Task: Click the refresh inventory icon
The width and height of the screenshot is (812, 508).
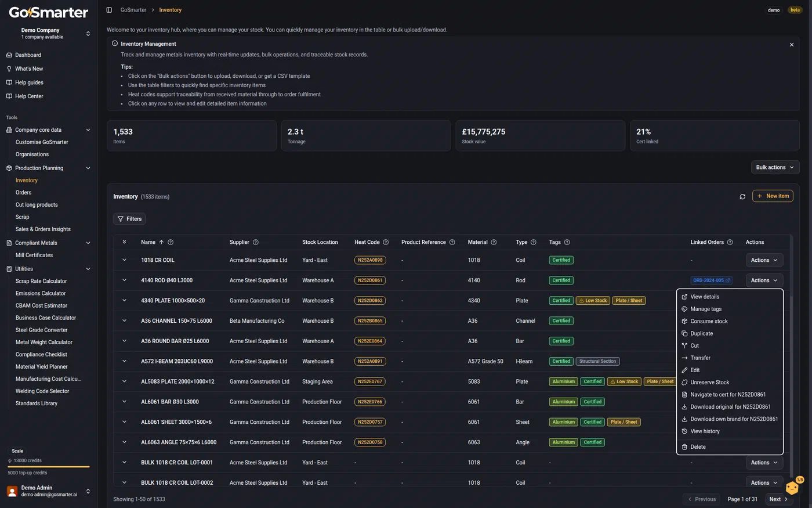Action: coord(742,197)
